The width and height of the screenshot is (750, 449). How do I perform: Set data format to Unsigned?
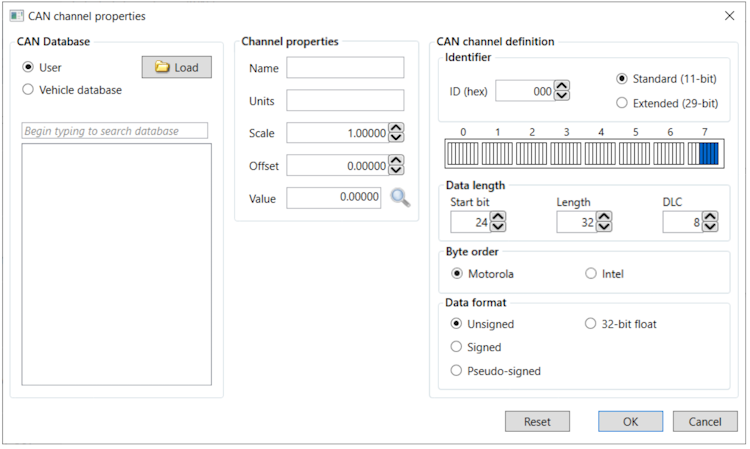click(x=456, y=324)
